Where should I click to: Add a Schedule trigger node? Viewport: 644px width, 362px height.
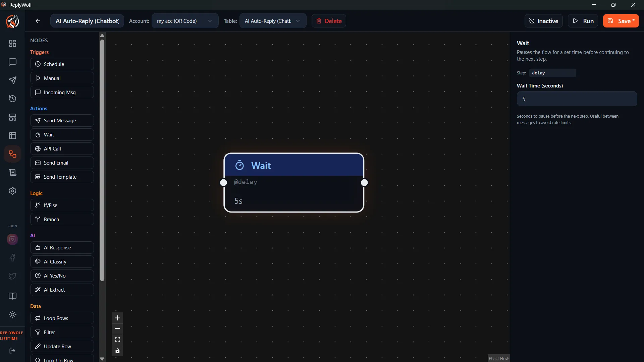click(62, 64)
